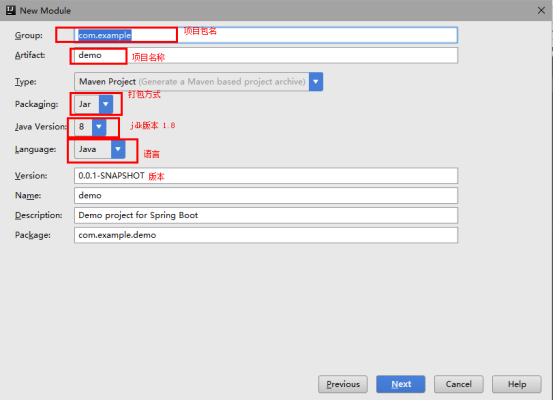Click the New Module title text
Screen dimensions: 554x401
coord(45,11)
